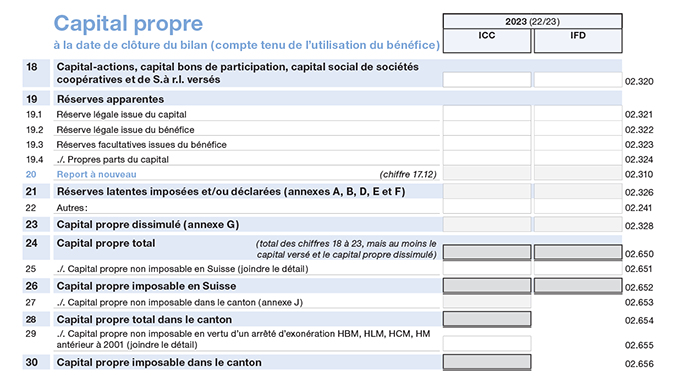
Task: Select ICC field for Réserves latentes imposées
Action: [x=487, y=191]
